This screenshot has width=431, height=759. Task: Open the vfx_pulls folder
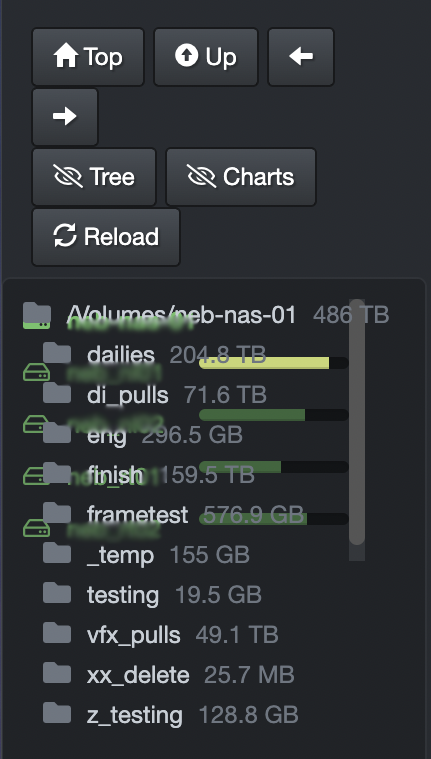(x=134, y=635)
